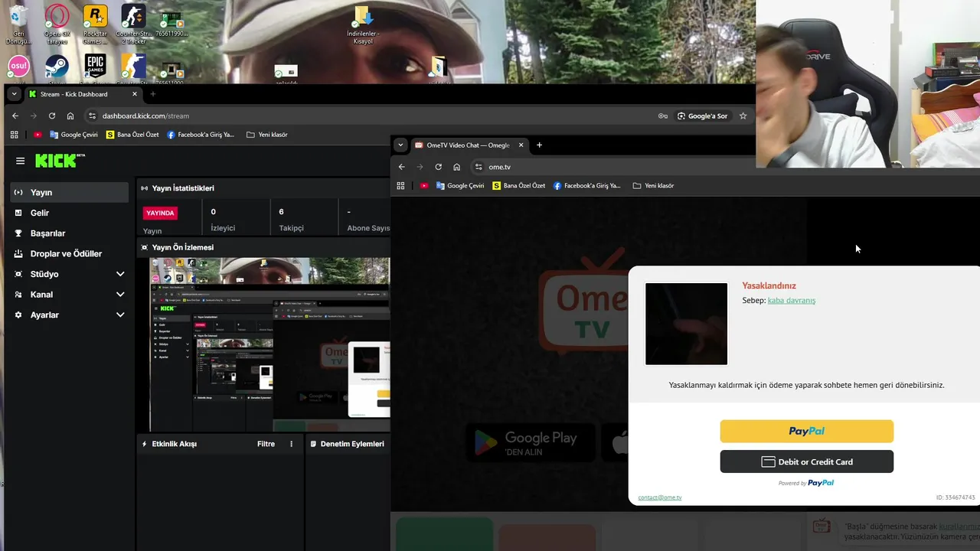Open the apps grid in the Kick window bookmarks bar

(14, 135)
